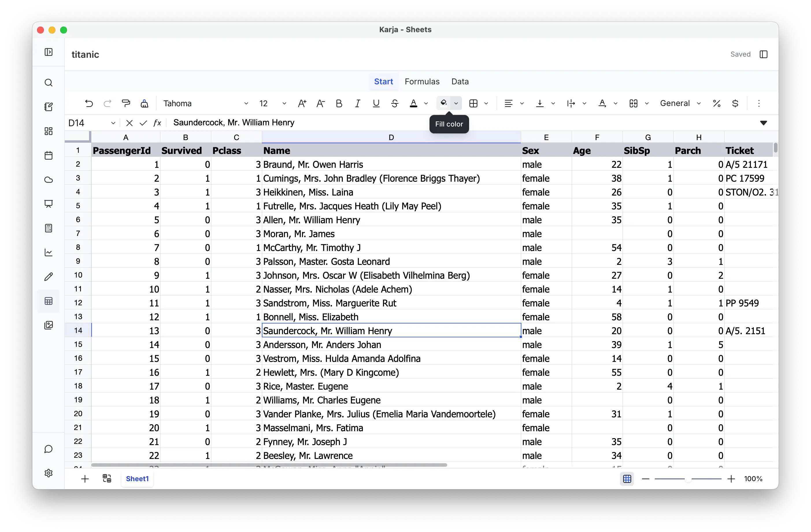Toggle bold formatting
The height and width of the screenshot is (532, 811).
coord(339,103)
